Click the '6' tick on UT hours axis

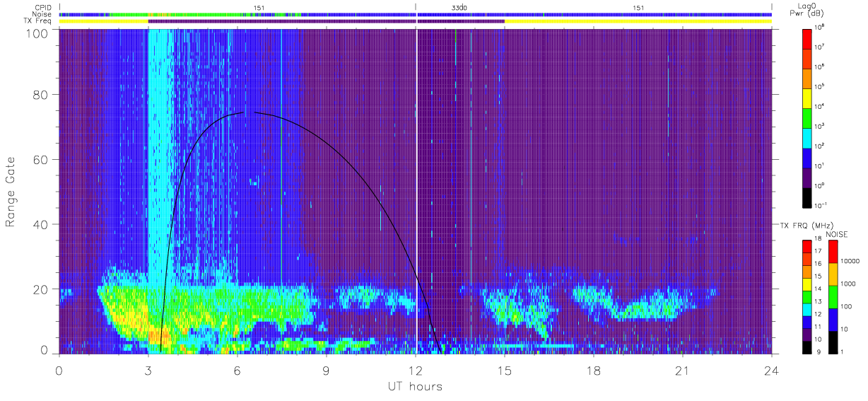[237, 370]
